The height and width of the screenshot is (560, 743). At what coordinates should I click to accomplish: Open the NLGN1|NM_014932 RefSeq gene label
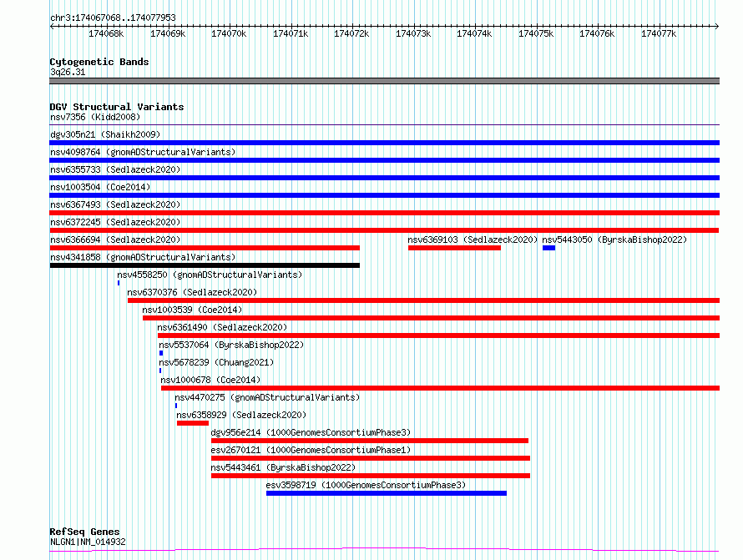pos(88,542)
